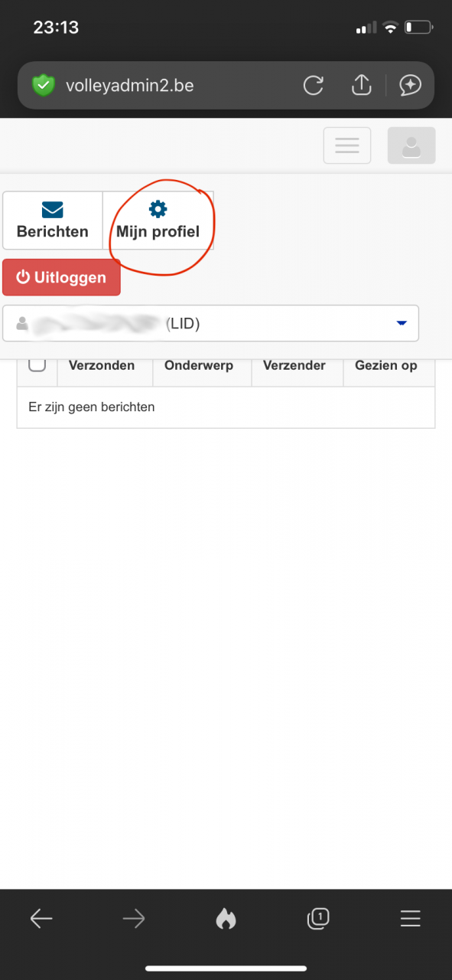Tap the user avatar icon
Screen dimensions: 452x980
coord(411,145)
